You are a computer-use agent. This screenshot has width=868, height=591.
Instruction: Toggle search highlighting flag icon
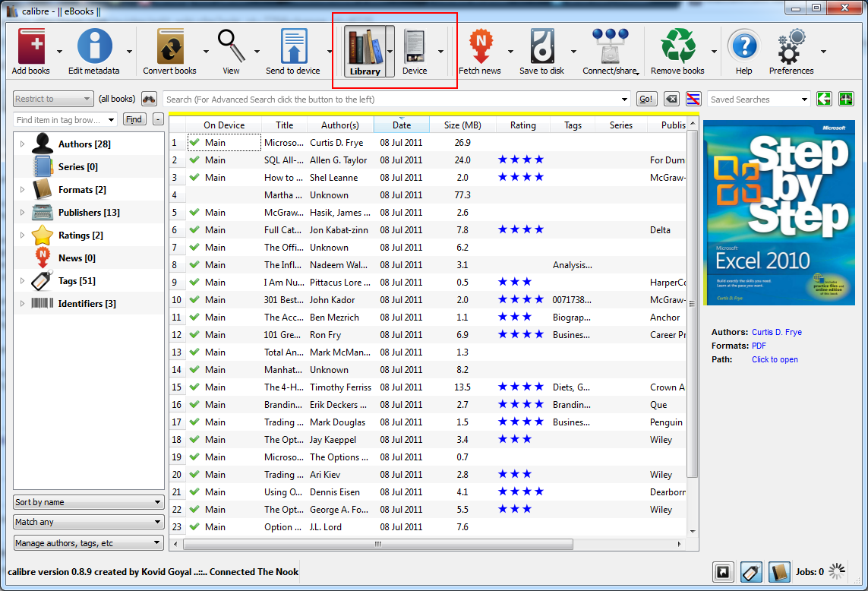pyautogui.click(x=693, y=100)
